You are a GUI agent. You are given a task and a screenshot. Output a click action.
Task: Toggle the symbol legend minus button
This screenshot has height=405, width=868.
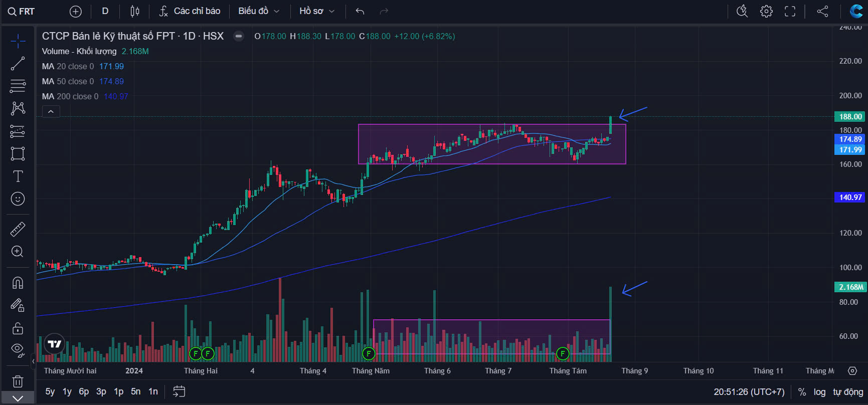(x=239, y=36)
